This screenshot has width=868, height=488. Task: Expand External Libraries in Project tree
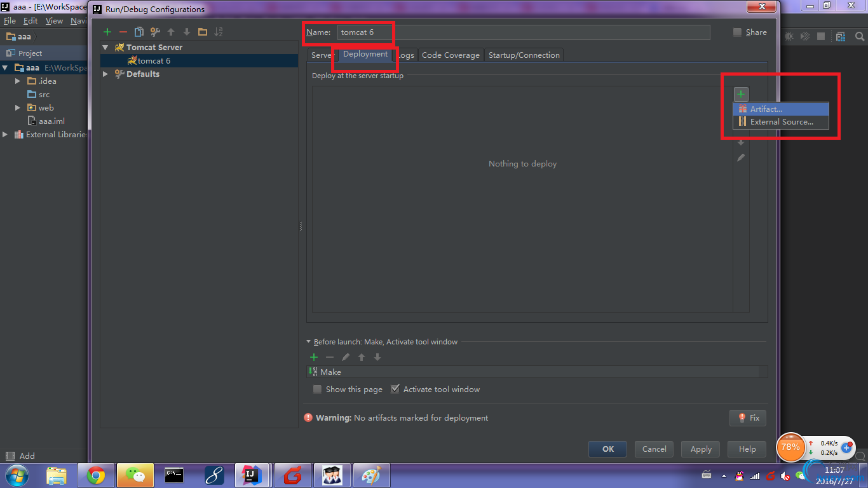(x=5, y=135)
